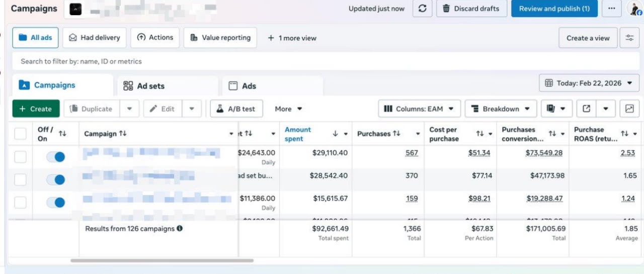
Task: Open the three-dots more options menu
Action: point(611,9)
